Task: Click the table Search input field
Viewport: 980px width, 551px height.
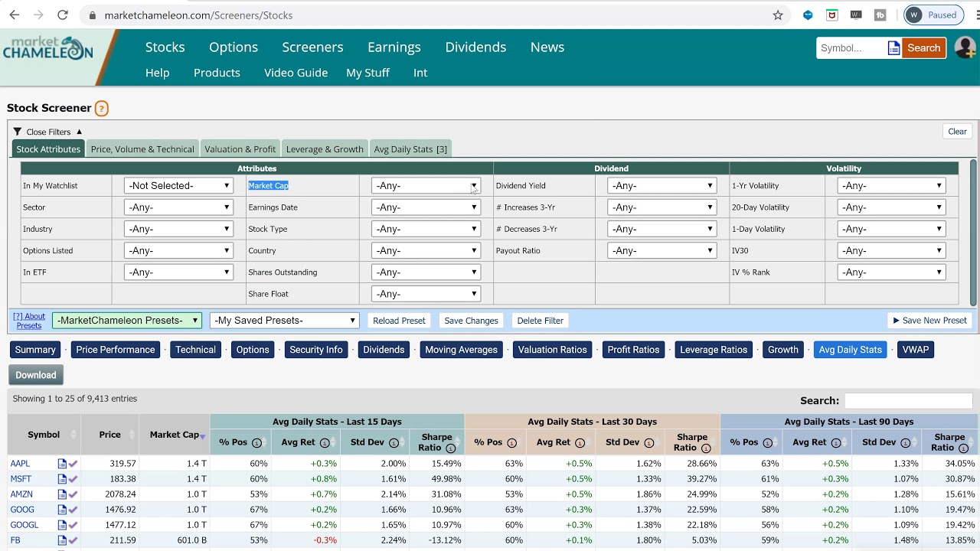Action: [908, 401]
